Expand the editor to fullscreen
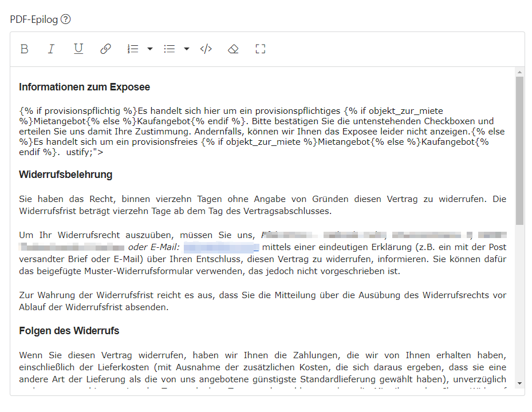Screen dimensions: 532x412 [261, 49]
